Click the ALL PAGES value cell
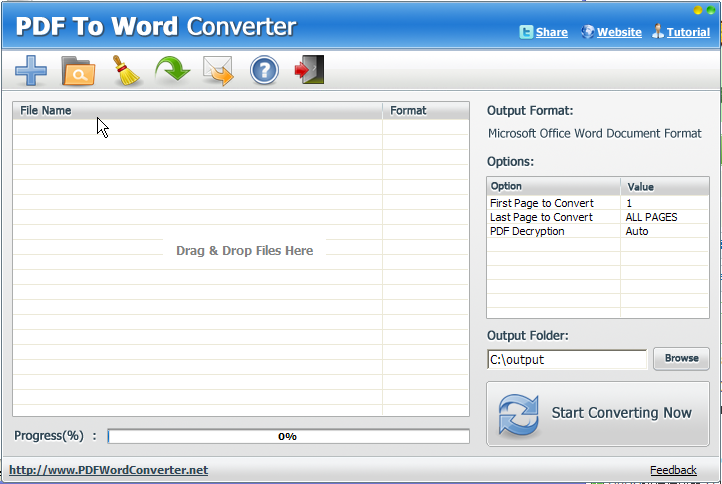The image size is (722, 484). click(x=664, y=217)
